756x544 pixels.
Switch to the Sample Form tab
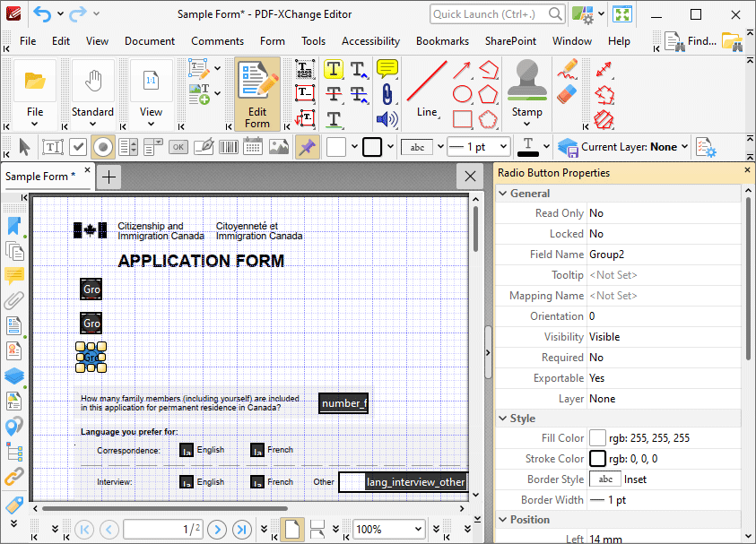coord(40,177)
